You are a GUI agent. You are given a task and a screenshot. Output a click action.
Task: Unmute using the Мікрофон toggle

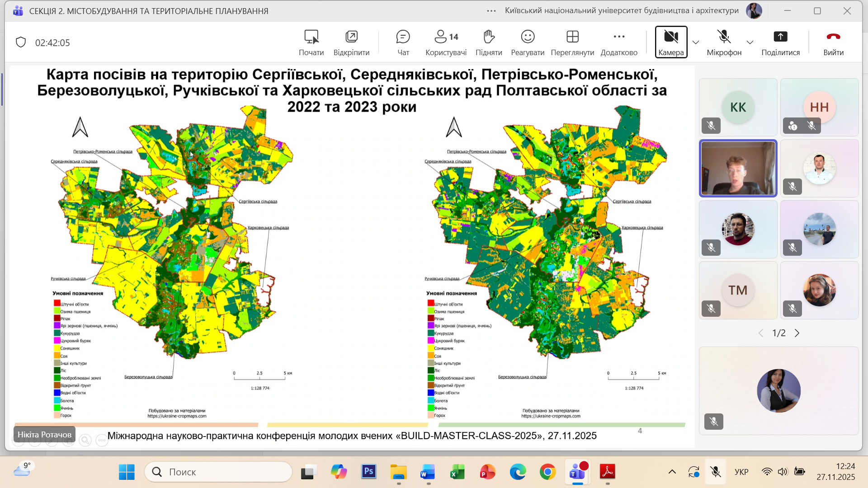click(x=724, y=43)
